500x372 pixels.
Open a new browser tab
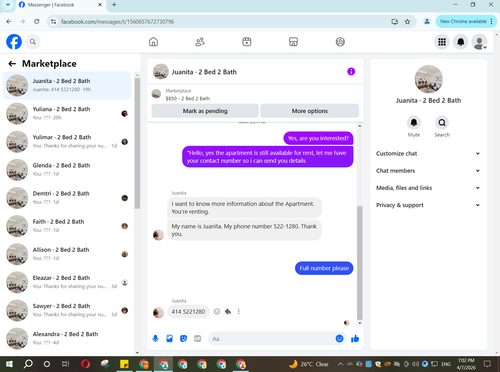[x=114, y=5]
